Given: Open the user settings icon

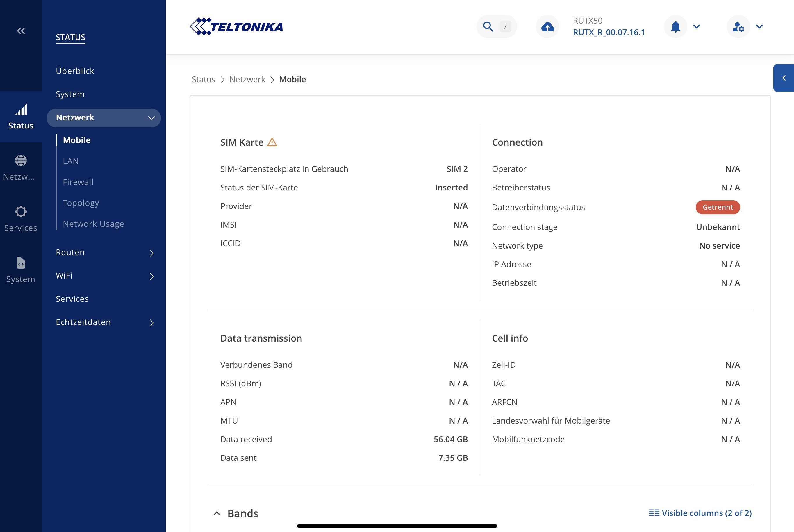Looking at the screenshot, I should coord(738,26).
